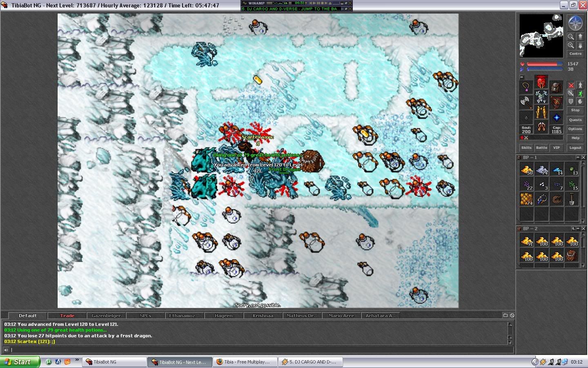Open the Options dialog
The image size is (588, 368).
[x=575, y=129]
